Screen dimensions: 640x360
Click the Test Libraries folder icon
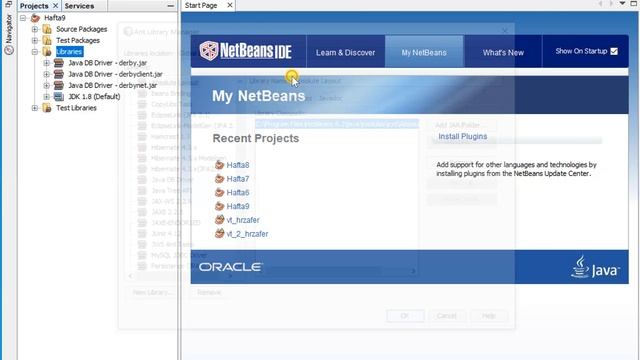pyautogui.click(x=47, y=108)
